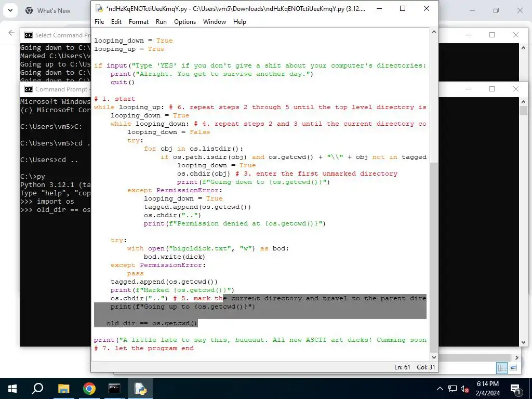This screenshot has width=532, height=399.
Task: Click the lower Command Prompt window's title icon
Action: click(x=29, y=89)
